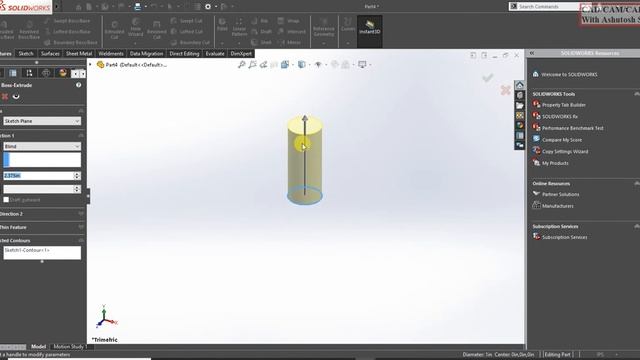Click extrude depth value field
This screenshot has width=640, height=360.
(38, 176)
